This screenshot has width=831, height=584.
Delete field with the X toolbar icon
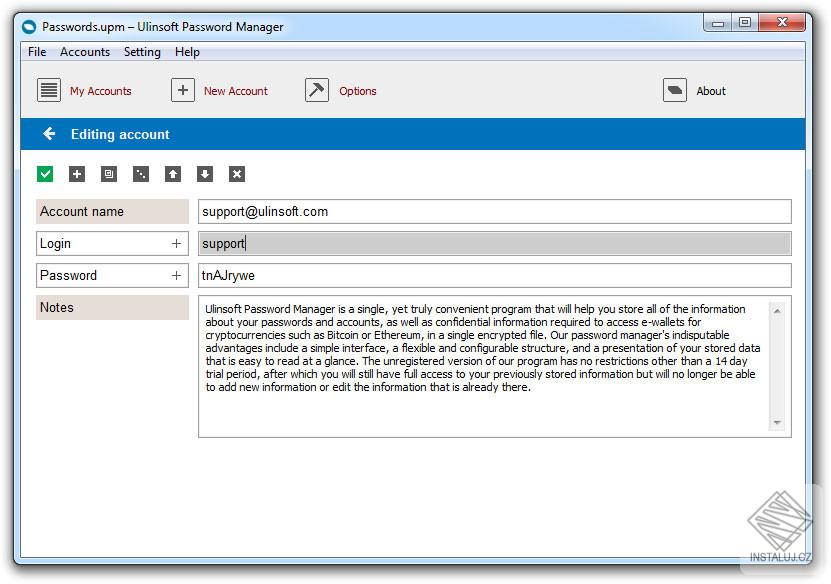[x=237, y=174]
